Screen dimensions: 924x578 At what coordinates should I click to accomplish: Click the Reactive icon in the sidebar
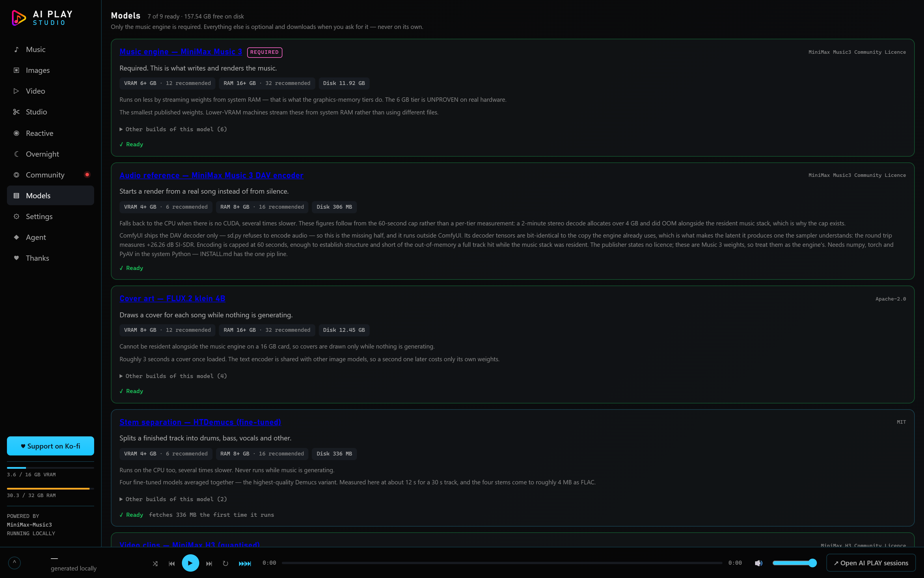16,133
